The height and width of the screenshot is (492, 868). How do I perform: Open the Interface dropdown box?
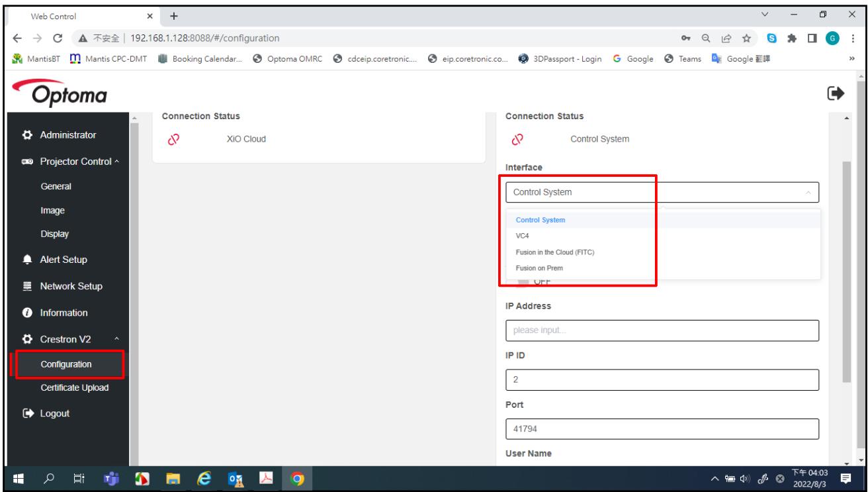(x=662, y=192)
